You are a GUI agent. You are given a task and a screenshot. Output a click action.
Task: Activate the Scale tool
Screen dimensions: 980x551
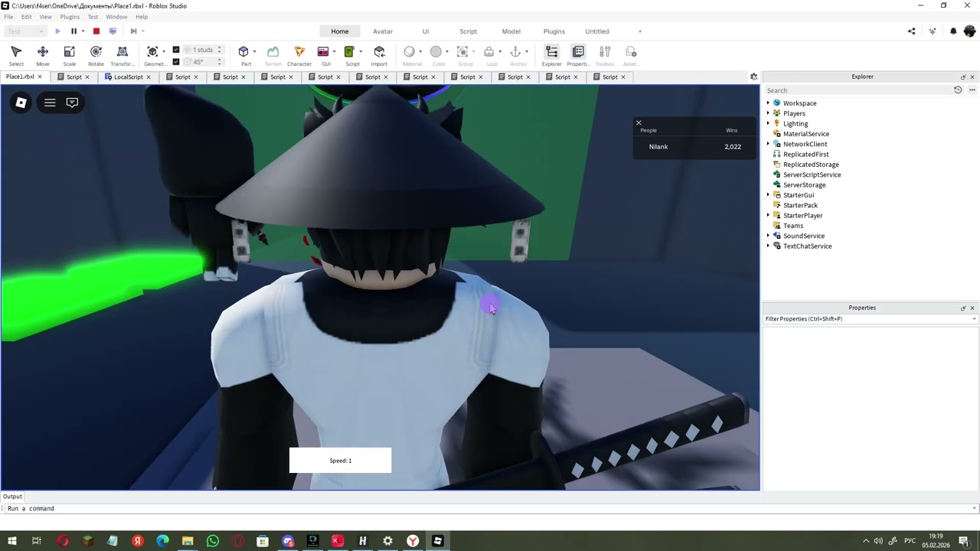[x=69, y=55]
